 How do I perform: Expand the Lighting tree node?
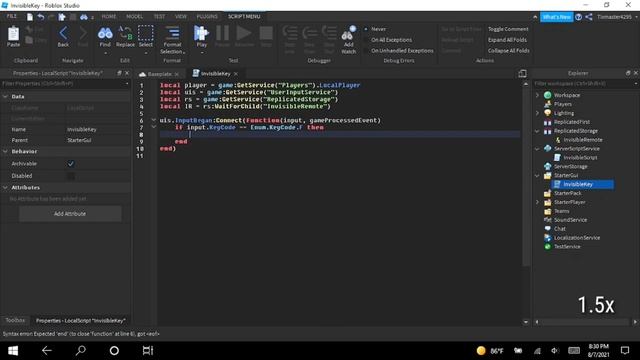[x=537, y=113]
